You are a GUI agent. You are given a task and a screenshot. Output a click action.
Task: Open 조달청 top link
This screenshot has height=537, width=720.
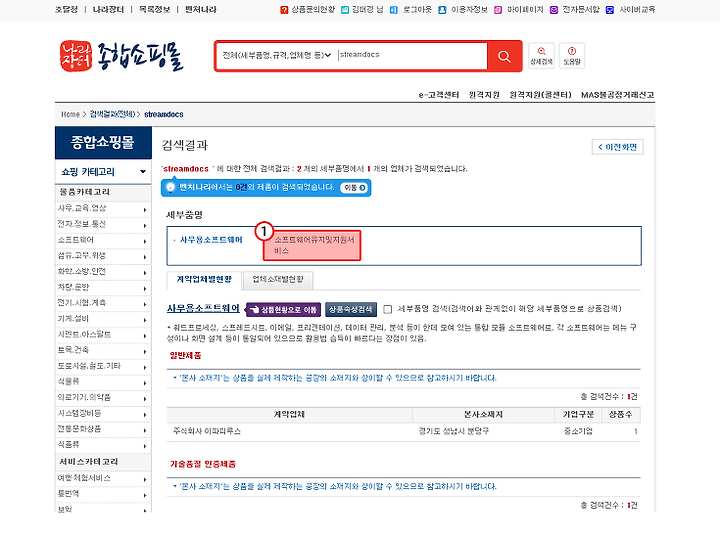[67, 9]
